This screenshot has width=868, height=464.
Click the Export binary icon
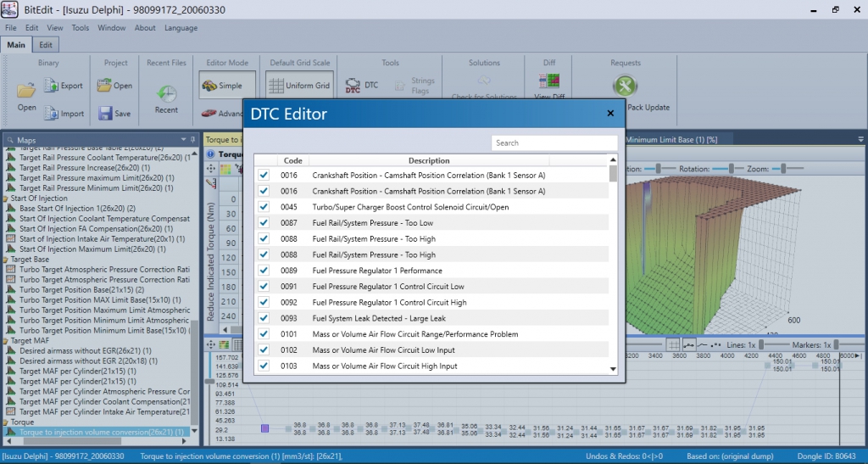(51, 86)
